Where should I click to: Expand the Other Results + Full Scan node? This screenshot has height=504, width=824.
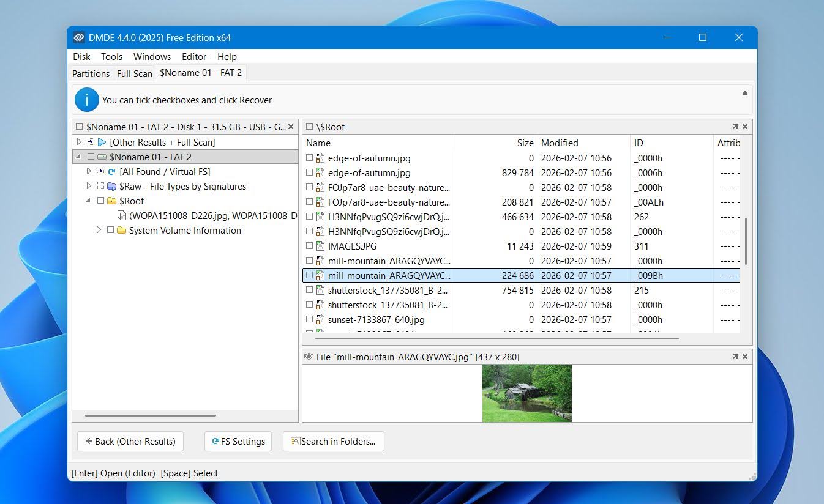click(79, 143)
